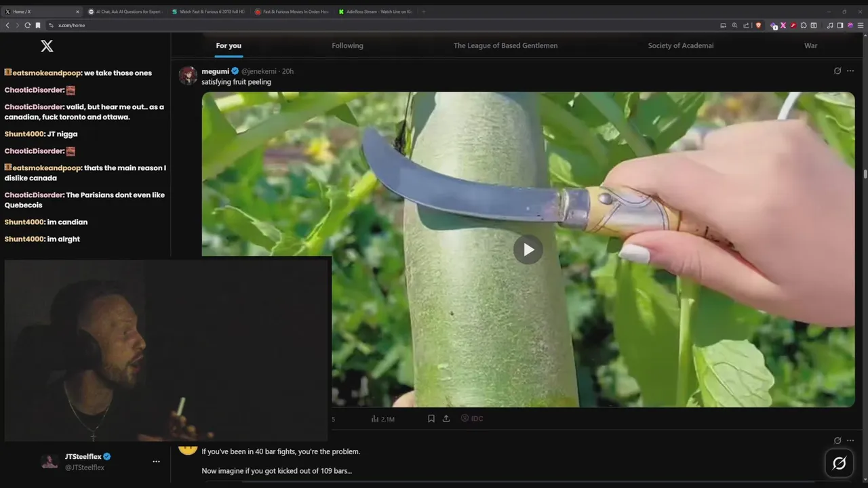The width and height of the screenshot is (868, 488).
Task: Open more options on the bar fights post
Action: (850, 441)
